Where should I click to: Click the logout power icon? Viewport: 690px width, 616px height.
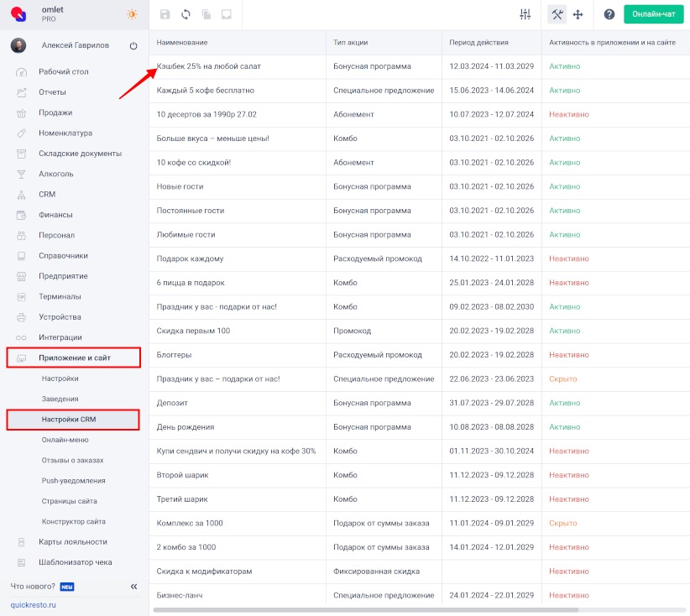click(133, 46)
